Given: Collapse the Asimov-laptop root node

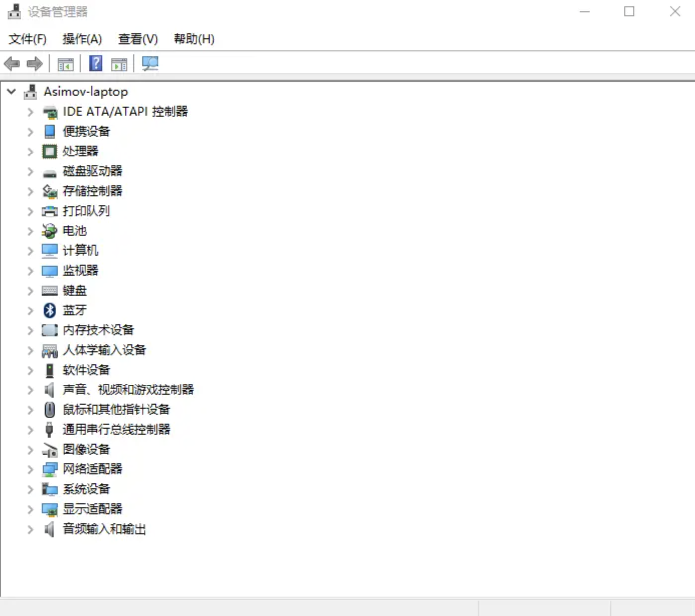Looking at the screenshot, I should pyautogui.click(x=12, y=92).
